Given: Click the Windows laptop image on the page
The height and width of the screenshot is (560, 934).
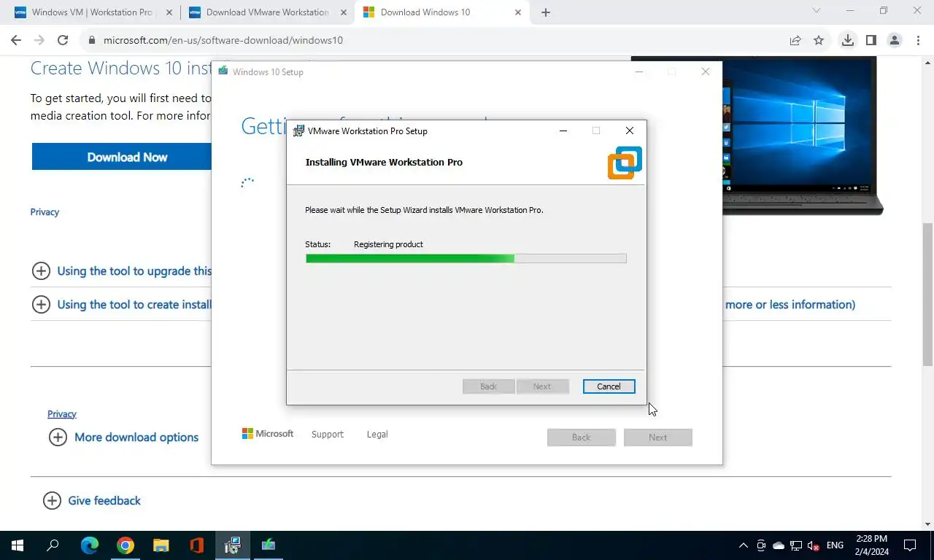Looking at the screenshot, I should tap(803, 136).
